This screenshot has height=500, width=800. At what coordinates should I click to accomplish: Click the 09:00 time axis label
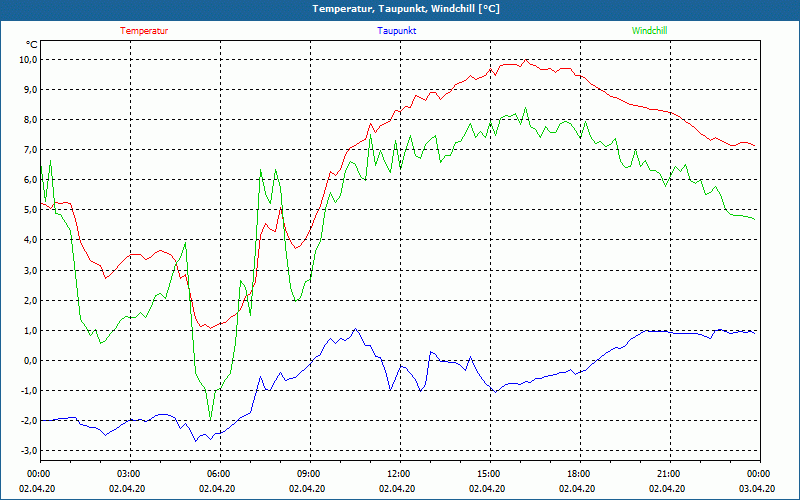click(310, 474)
